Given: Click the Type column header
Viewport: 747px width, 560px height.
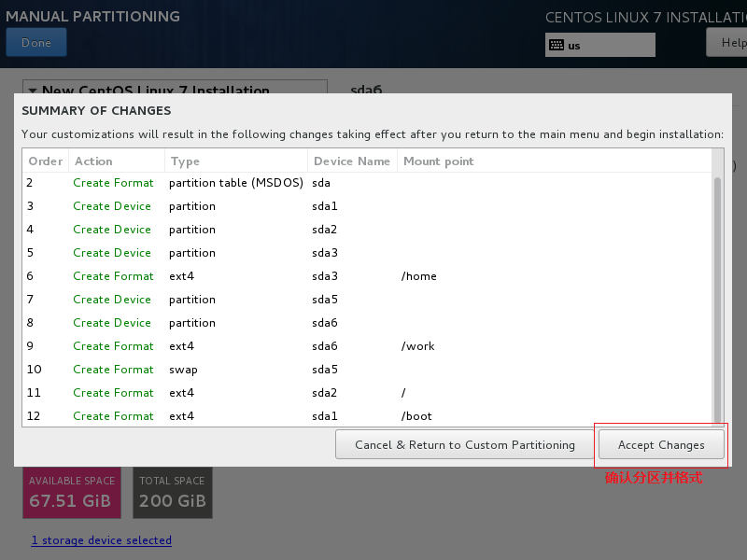Looking at the screenshot, I should [185, 161].
